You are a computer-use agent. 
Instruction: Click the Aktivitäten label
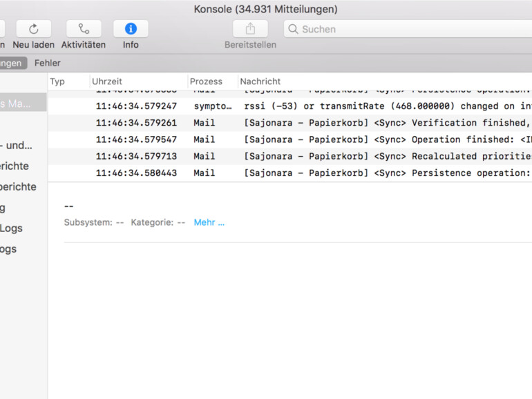click(x=84, y=45)
